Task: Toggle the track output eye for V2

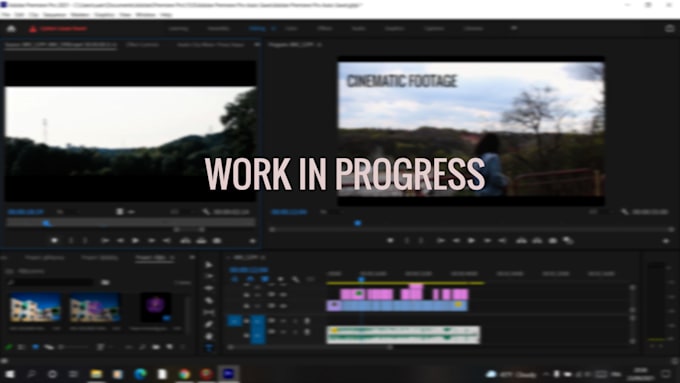Action: pos(283,295)
